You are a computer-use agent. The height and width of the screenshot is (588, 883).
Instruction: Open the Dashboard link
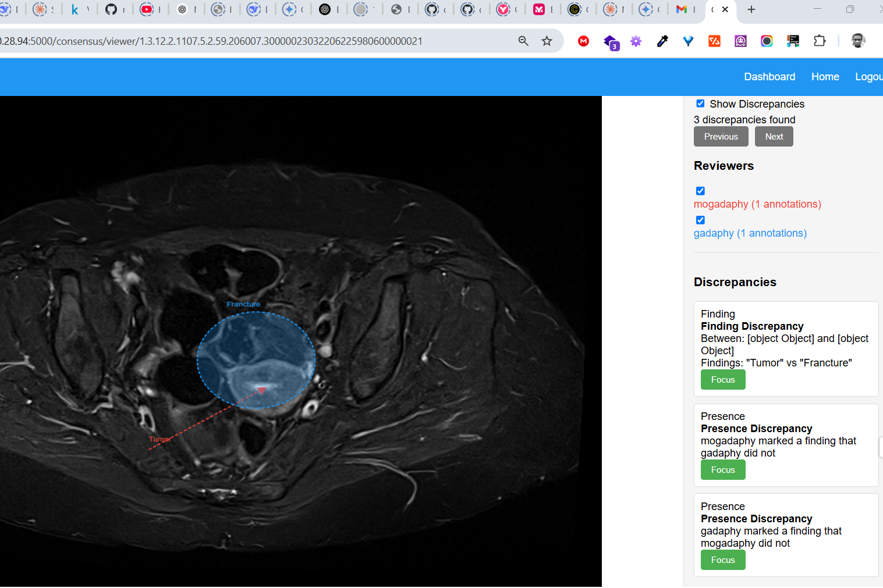pos(769,77)
